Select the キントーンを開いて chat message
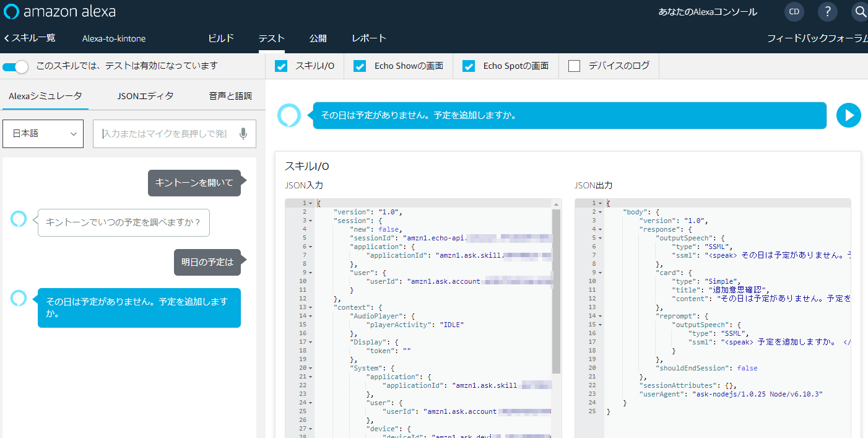Screen dimensions: 868x438 pyautogui.click(x=194, y=183)
